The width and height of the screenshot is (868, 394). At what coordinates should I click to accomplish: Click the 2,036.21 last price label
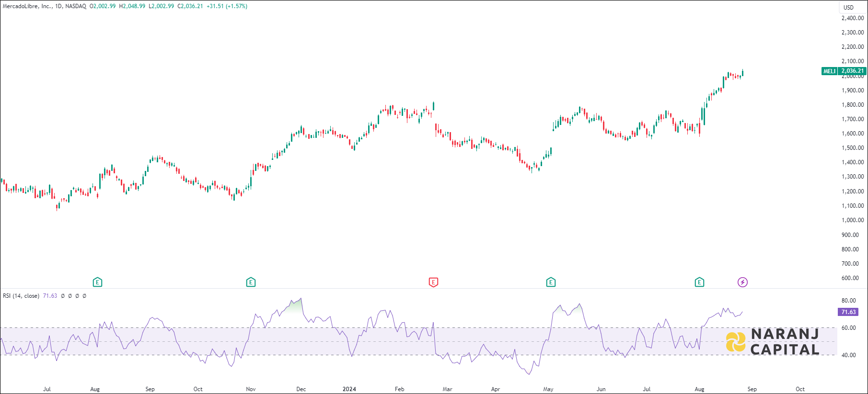[x=853, y=71]
